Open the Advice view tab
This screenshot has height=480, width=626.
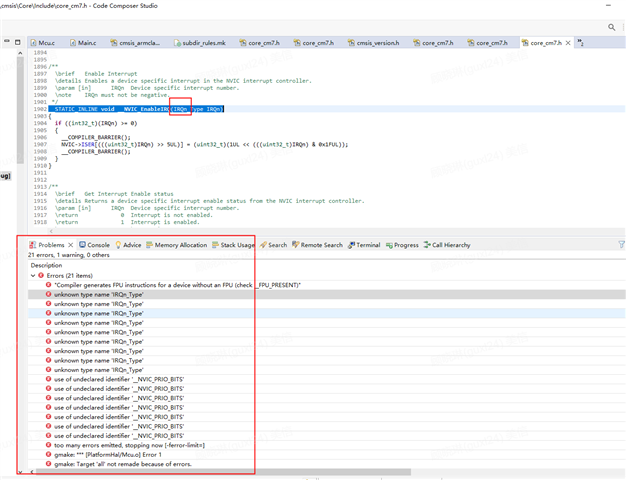coord(128,245)
